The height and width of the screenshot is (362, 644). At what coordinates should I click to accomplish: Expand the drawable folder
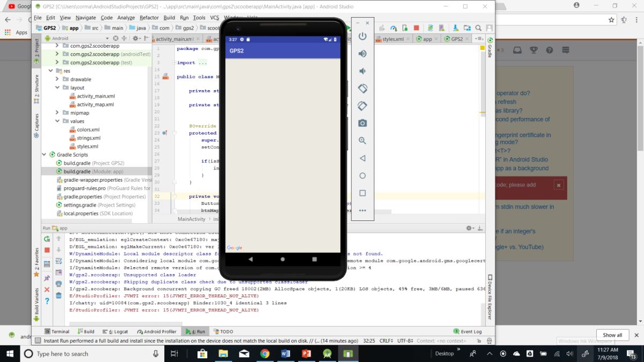pos(57,79)
